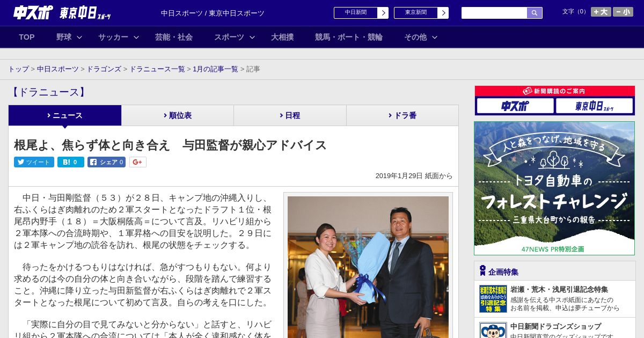Open 中日新聞ドラゴンズショップ link
The width and height of the screenshot is (644, 338).
click(555, 326)
